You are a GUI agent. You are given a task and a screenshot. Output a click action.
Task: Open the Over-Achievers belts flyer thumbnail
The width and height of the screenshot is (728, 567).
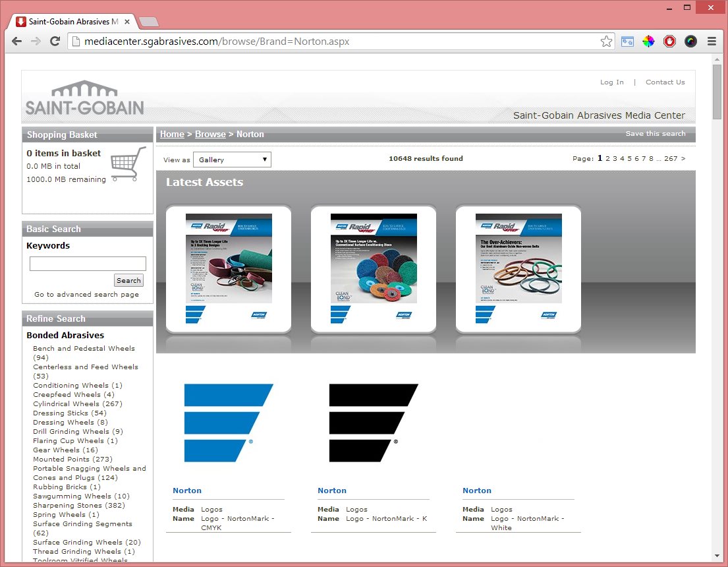pyautogui.click(x=518, y=269)
